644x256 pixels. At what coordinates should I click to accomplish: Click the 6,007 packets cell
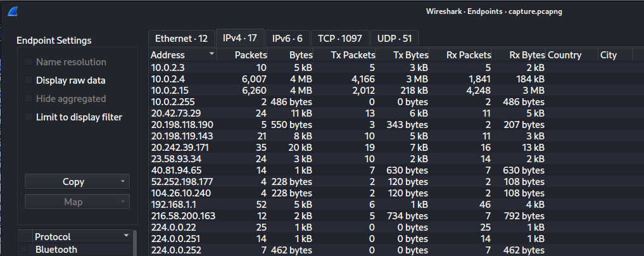point(254,79)
